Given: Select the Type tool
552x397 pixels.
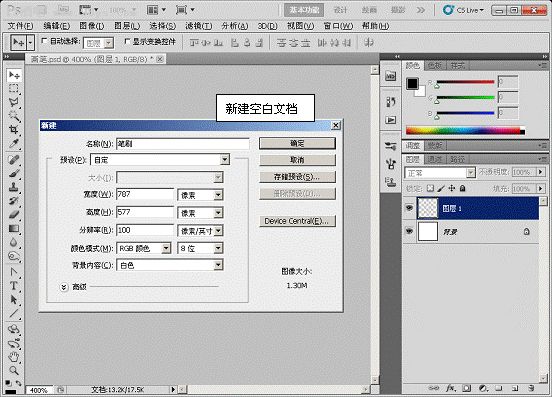Looking at the screenshot, I should pos(14,286).
